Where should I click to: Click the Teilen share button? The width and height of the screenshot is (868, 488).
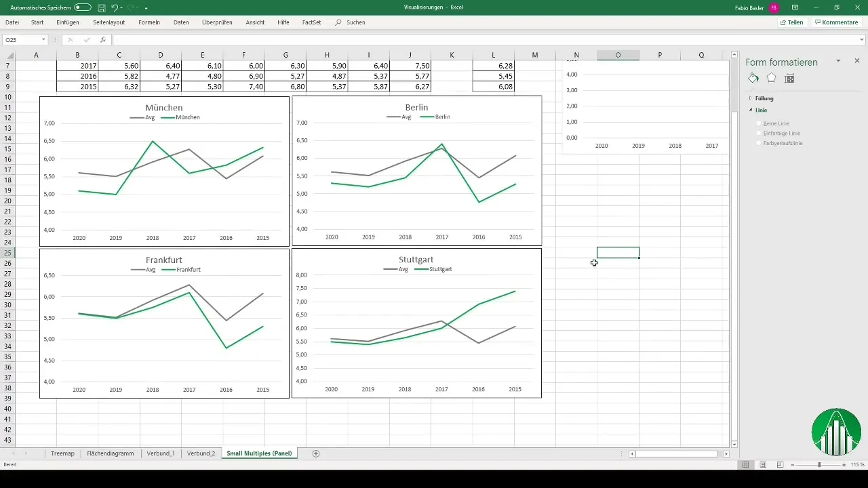[791, 22]
